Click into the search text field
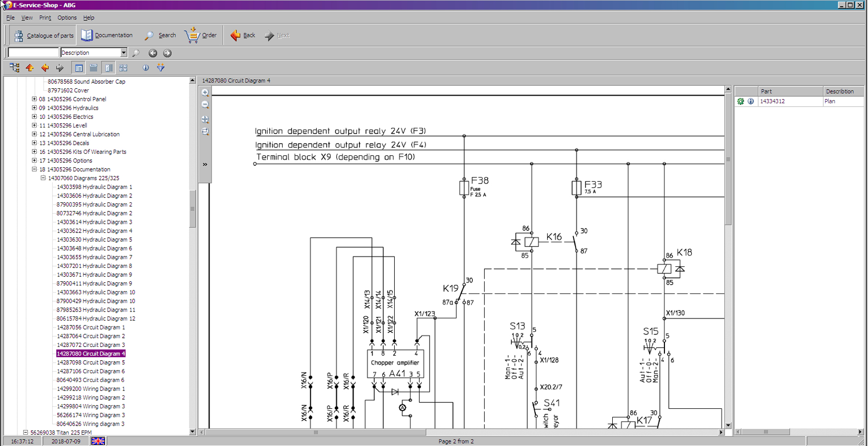This screenshot has height=446, width=868. [33, 53]
